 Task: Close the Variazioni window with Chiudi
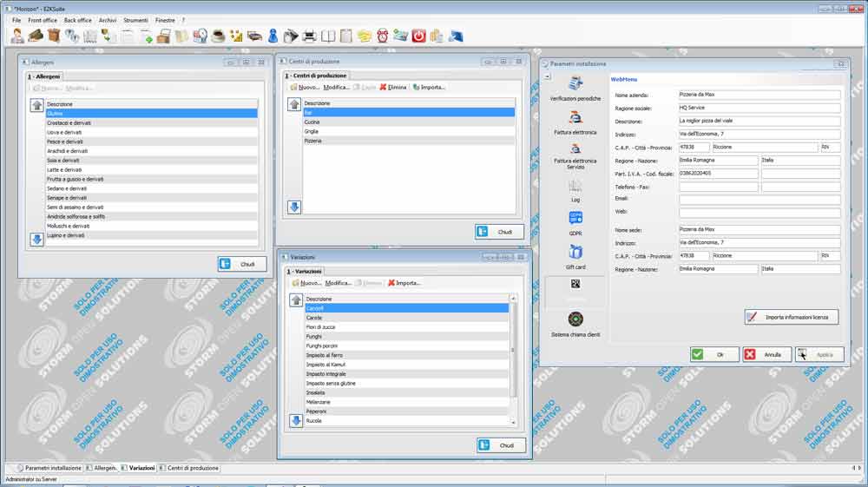tap(501, 444)
